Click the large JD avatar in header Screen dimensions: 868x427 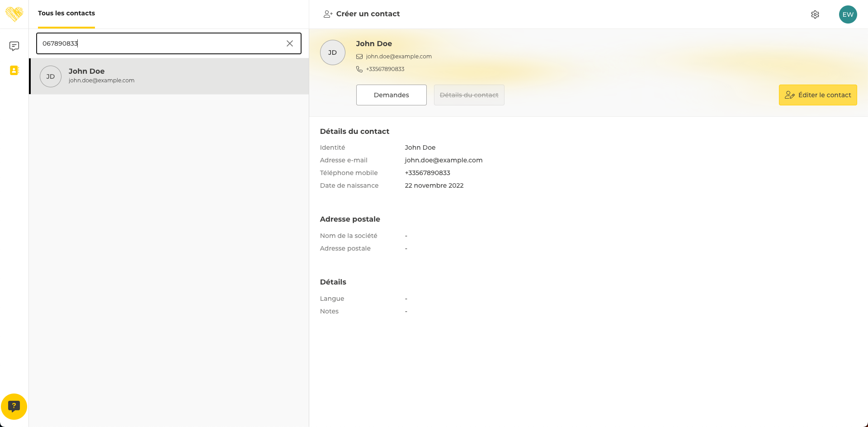click(x=332, y=52)
